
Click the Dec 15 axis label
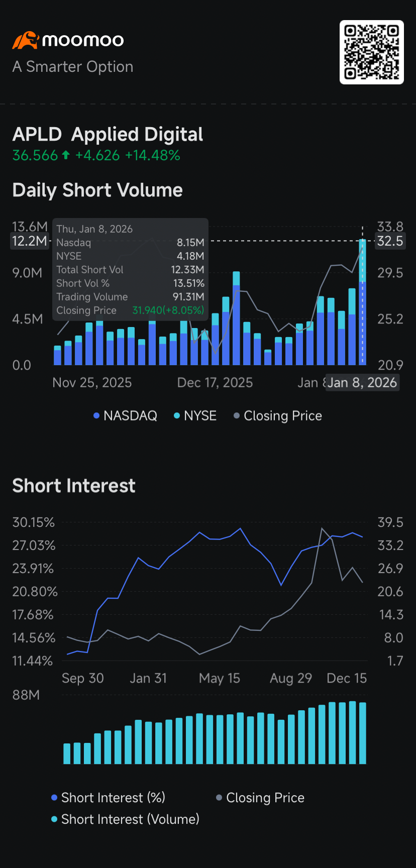pyautogui.click(x=347, y=678)
